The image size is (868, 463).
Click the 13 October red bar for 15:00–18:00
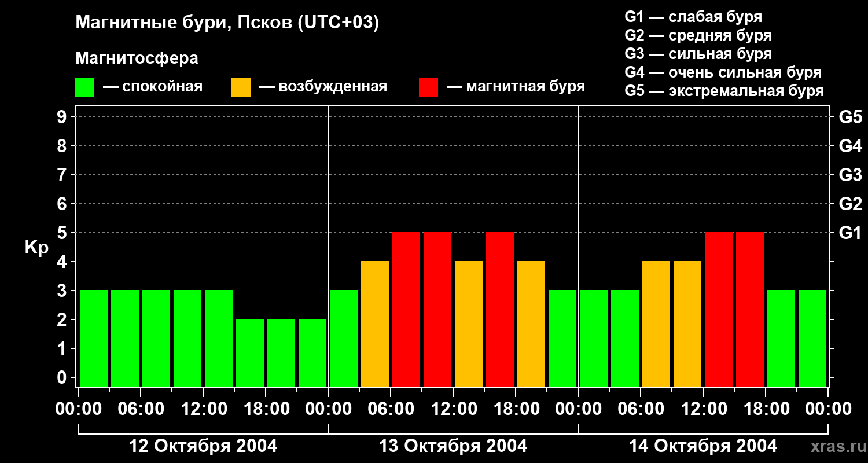click(x=500, y=309)
